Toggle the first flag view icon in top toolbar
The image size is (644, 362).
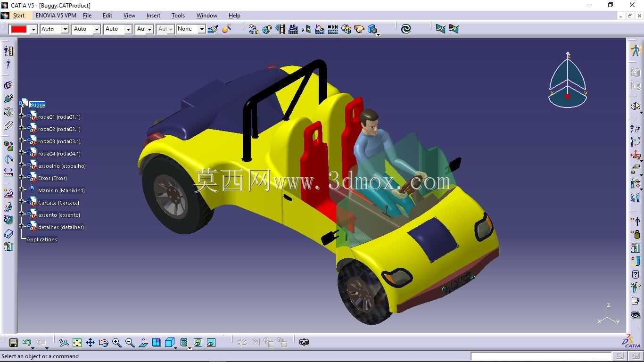pos(440,29)
